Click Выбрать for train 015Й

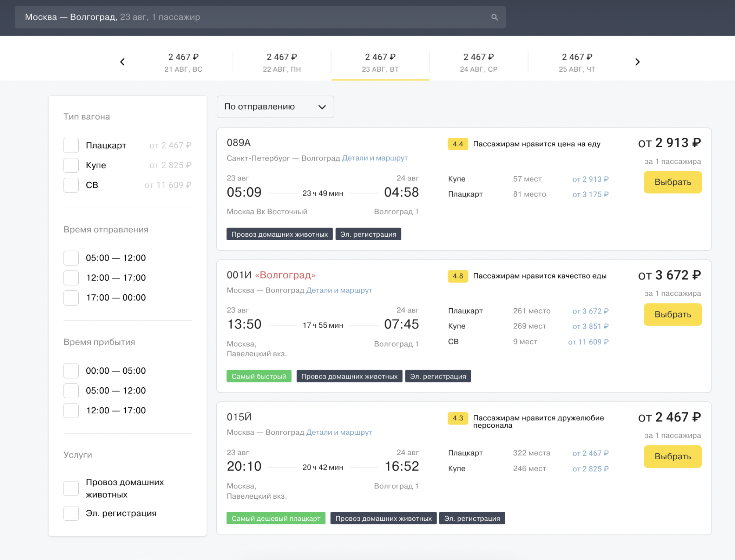click(x=673, y=456)
